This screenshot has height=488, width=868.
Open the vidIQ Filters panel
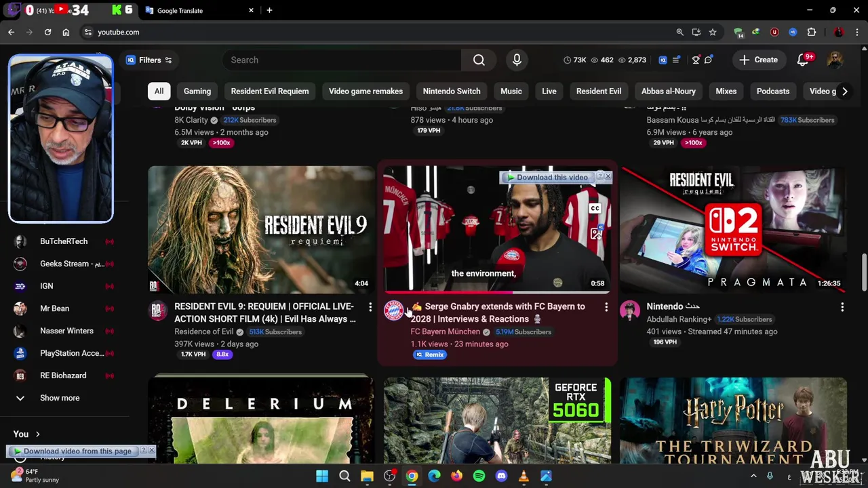[x=149, y=60]
